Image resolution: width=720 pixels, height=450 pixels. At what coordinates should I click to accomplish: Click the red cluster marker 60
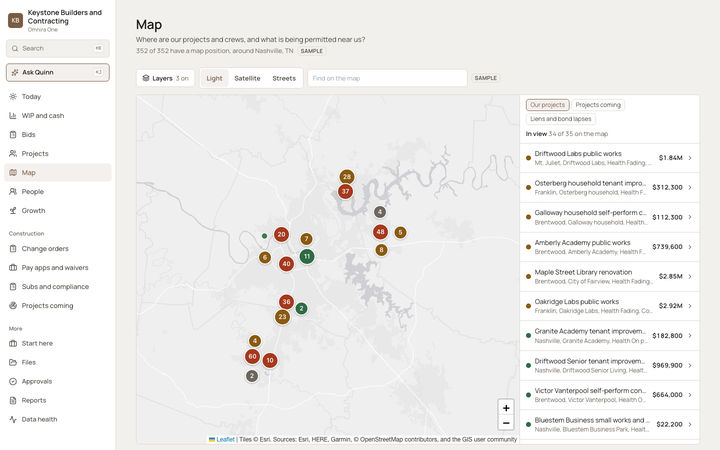[252, 356]
